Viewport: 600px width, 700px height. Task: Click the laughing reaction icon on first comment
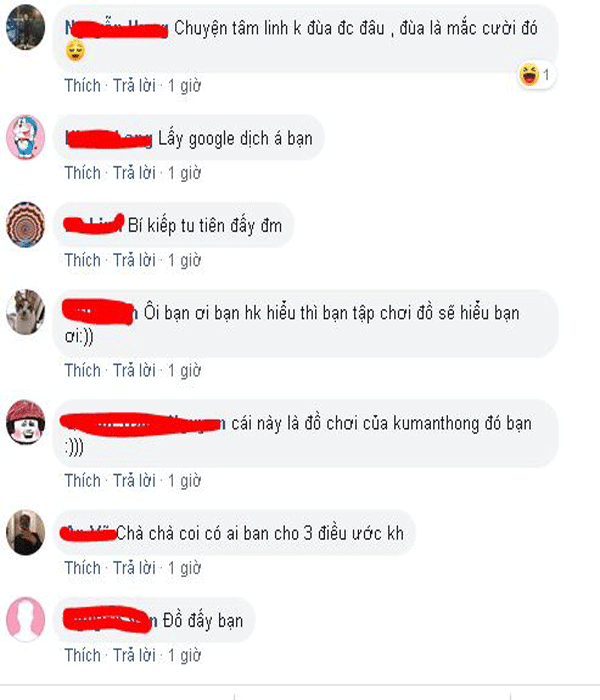(529, 75)
